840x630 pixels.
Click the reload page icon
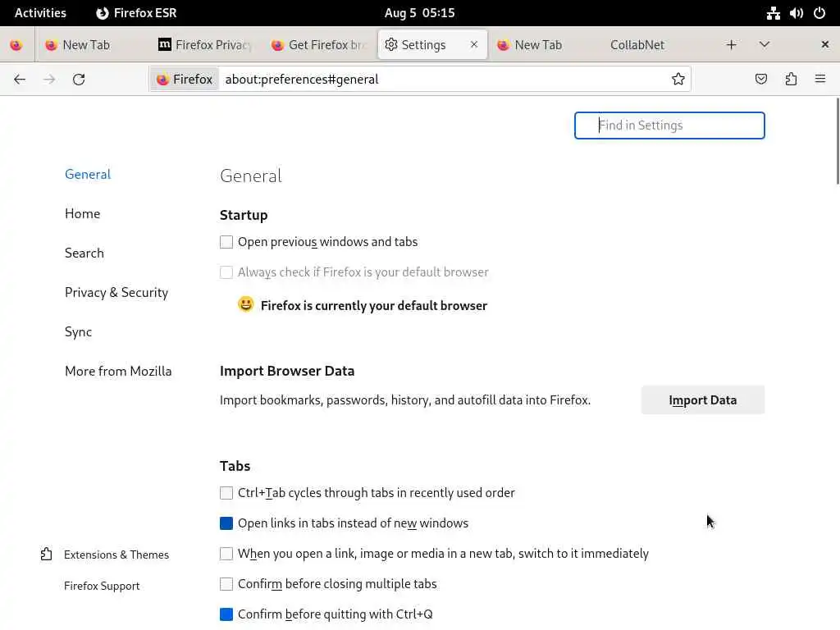(79, 80)
